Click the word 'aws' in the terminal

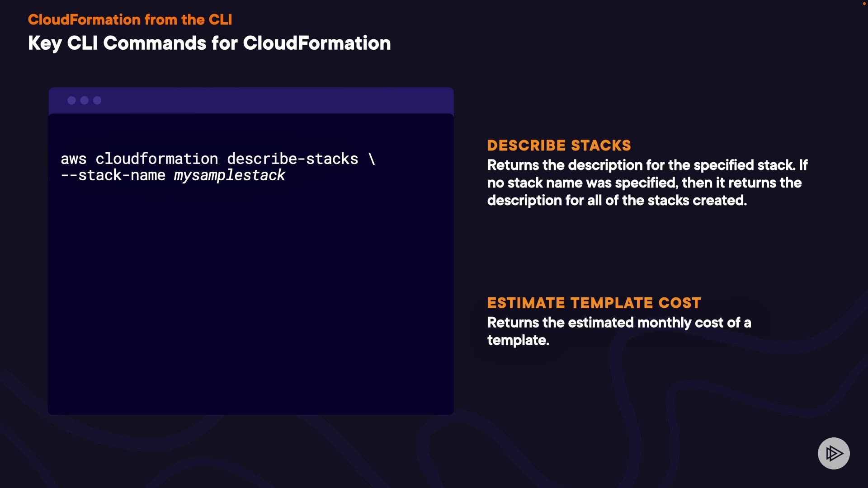point(73,159)
